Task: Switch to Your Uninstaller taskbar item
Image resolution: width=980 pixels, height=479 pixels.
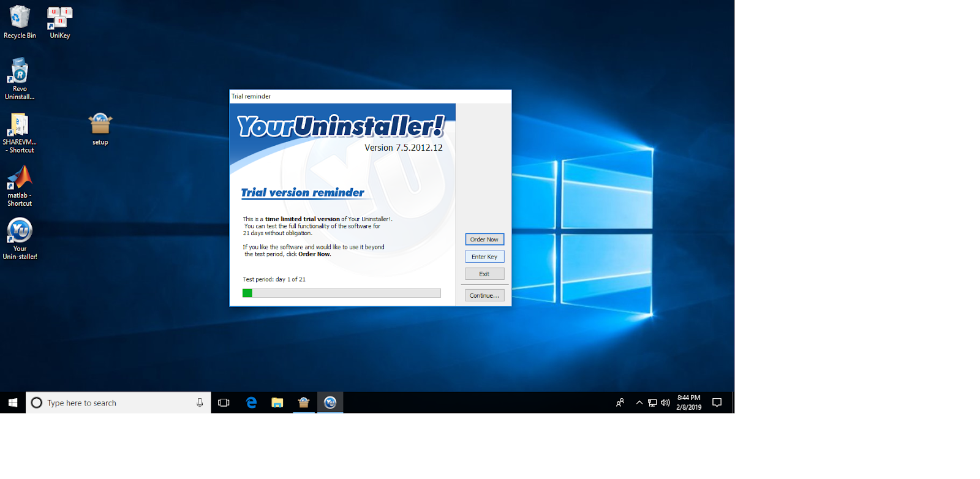Action: click(330, 402)
